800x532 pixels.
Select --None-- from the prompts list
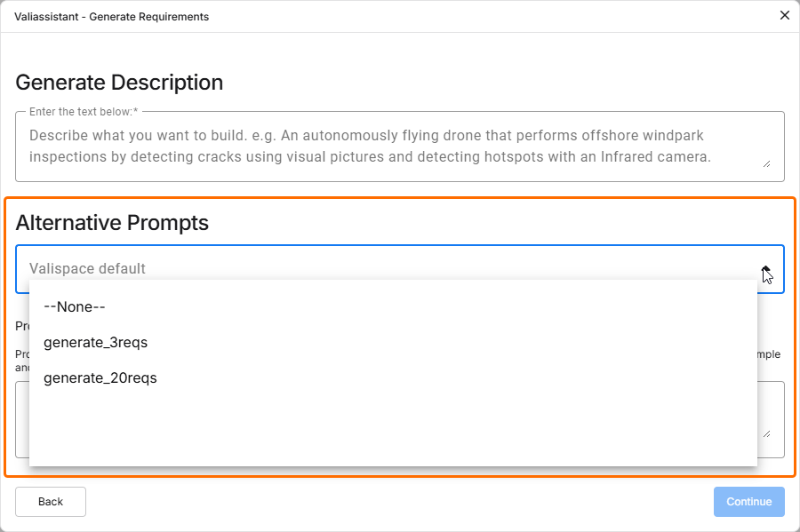point(75,306)
